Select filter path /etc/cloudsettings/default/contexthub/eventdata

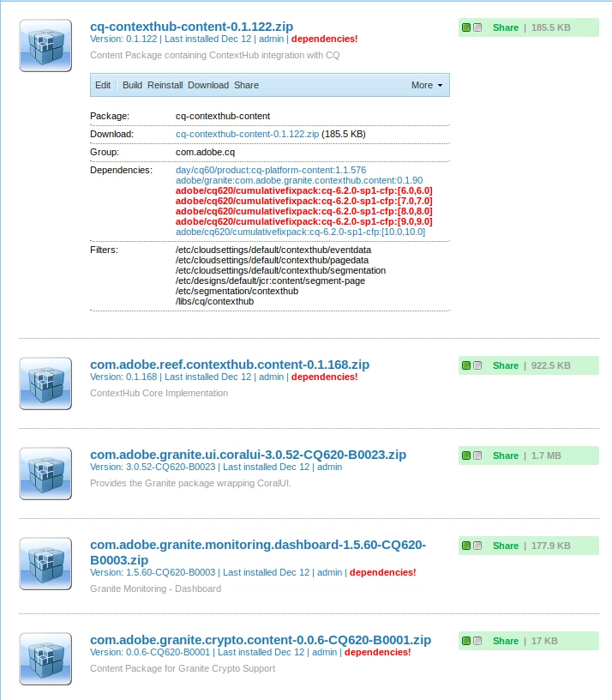(273, 250)
